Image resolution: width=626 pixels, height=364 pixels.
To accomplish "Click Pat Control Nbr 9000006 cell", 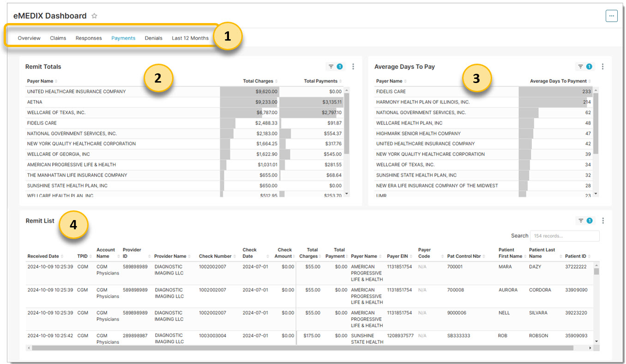I will tap(457, 313).
